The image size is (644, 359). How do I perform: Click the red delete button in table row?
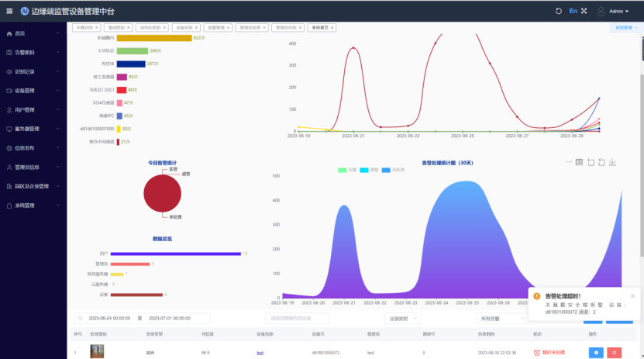coord(615,352)
